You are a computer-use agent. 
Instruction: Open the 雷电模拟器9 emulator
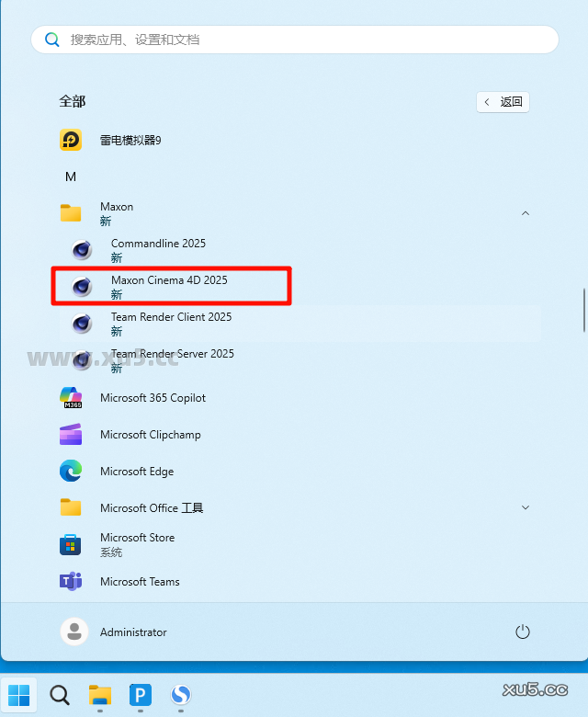[x=130, y=140]
